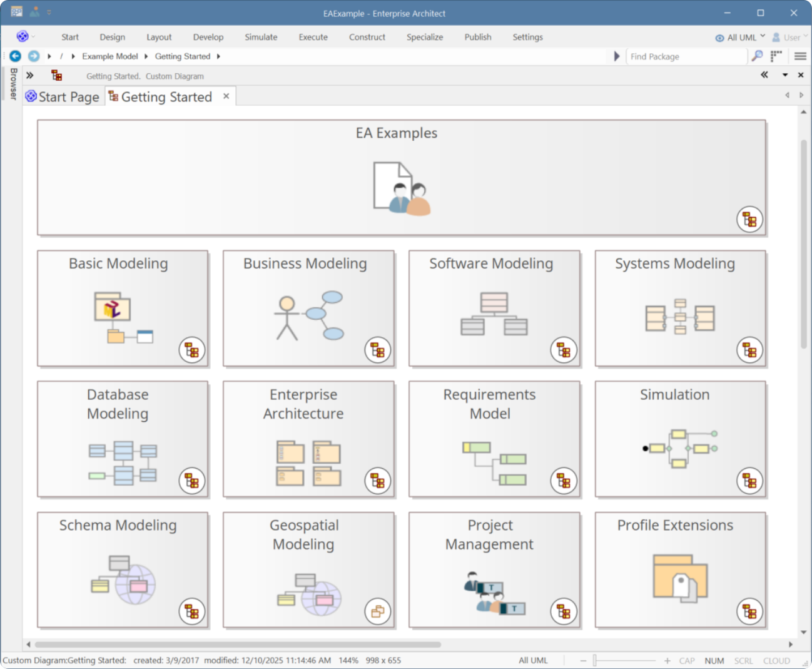
Task: Open the Develop ribbon tab
Action: pyautogui.click(x=208, y=37)
